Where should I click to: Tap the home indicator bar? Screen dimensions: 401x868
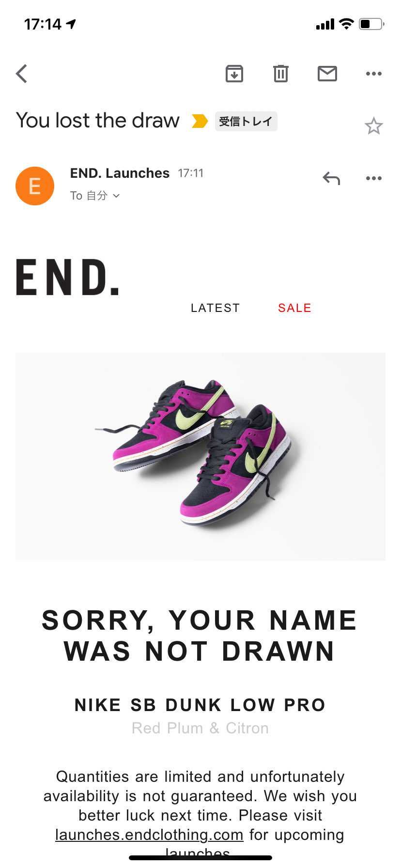coord(200,858)
